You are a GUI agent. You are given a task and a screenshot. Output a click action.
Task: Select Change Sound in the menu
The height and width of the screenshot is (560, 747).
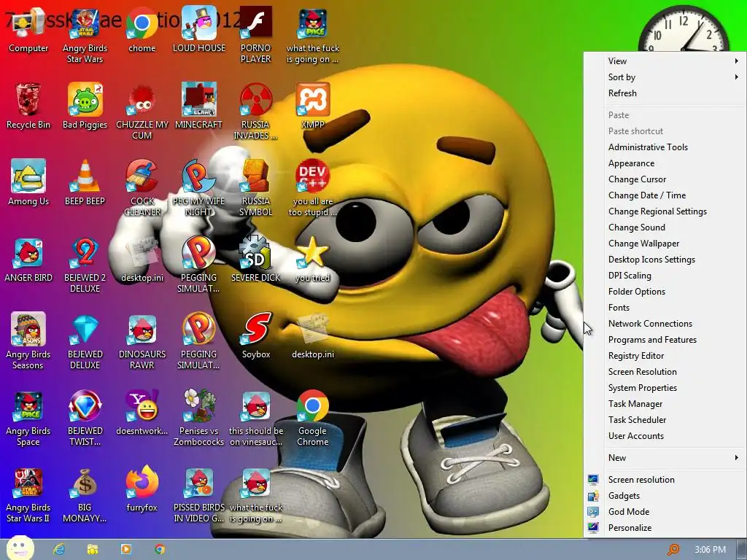[x=665, y=227]
